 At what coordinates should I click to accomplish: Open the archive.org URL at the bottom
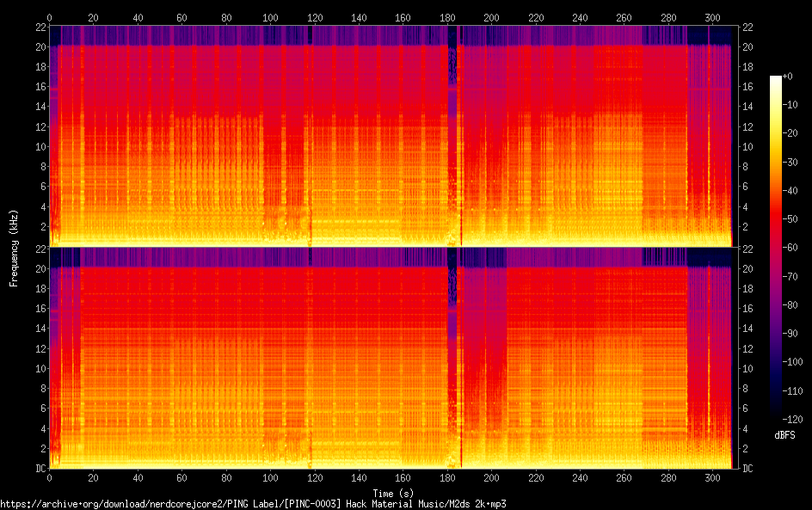[253, 503]
